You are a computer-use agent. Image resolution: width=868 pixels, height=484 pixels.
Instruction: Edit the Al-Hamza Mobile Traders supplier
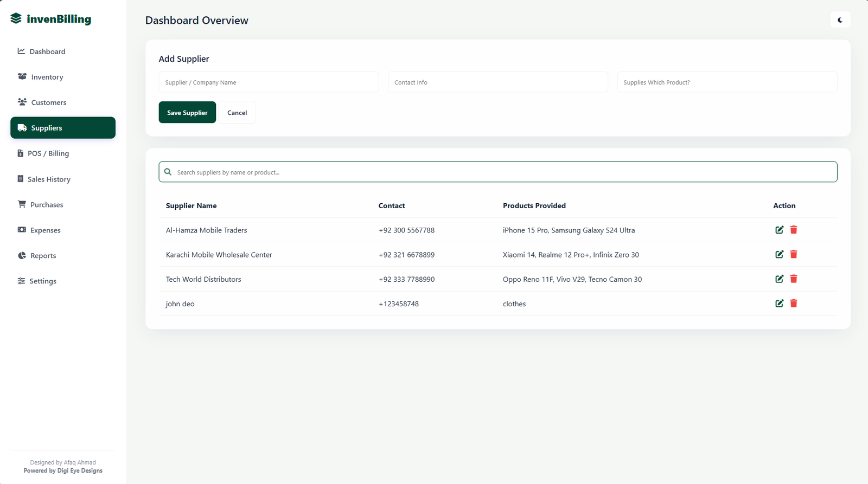coord(779,230)
